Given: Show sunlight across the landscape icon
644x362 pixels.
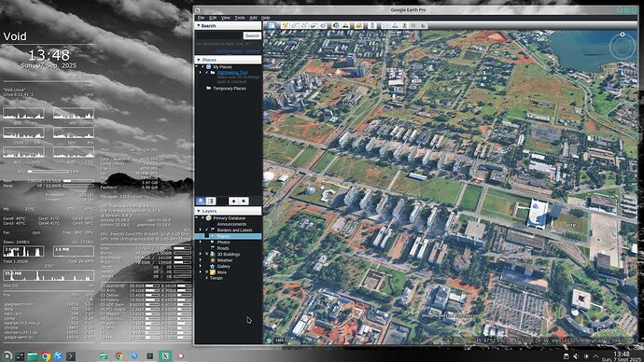Looking at the screenshot, I should click(x=346, y=25).
